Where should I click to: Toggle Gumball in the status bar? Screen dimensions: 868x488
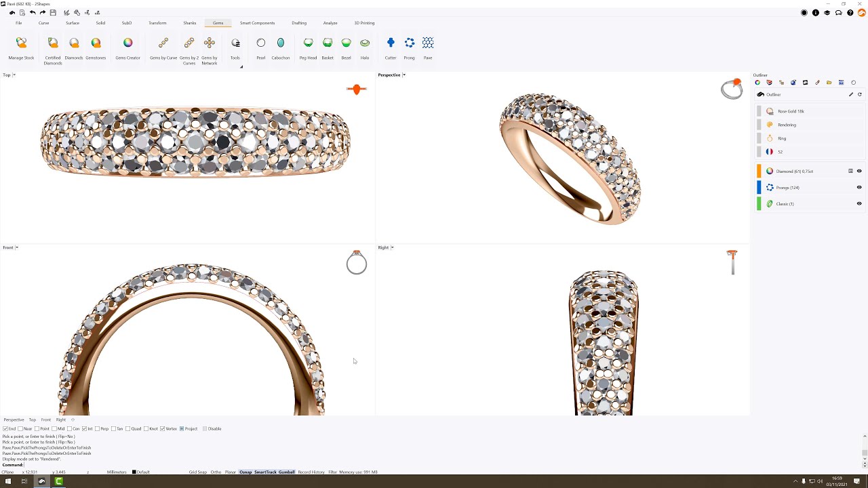click(x=286, y=472)
